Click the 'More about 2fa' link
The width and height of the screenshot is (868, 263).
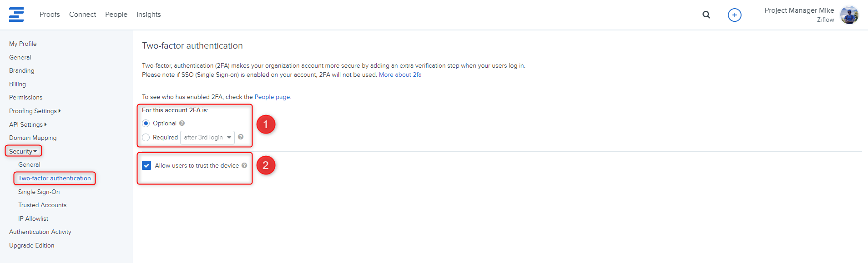click(400, 74)
